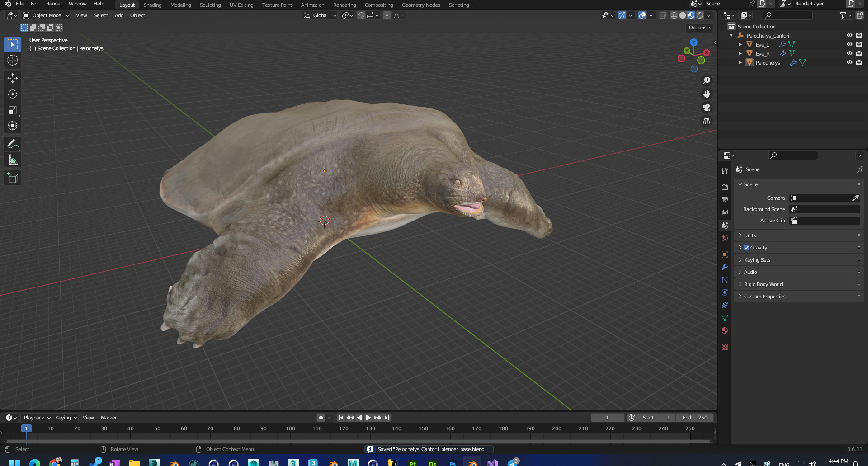Activate the Scale tool

(x=13, y=110)
